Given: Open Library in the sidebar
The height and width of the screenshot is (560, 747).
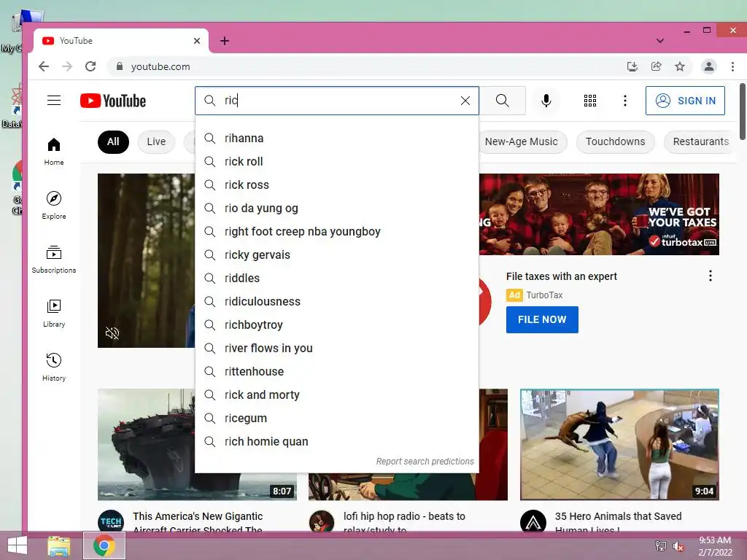Looking at the screenshot, I should [54, 314].
